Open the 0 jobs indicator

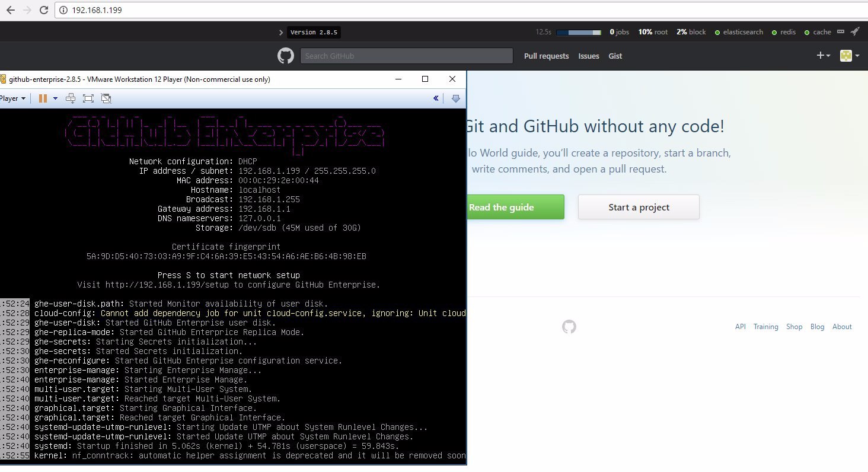[620, 32]
